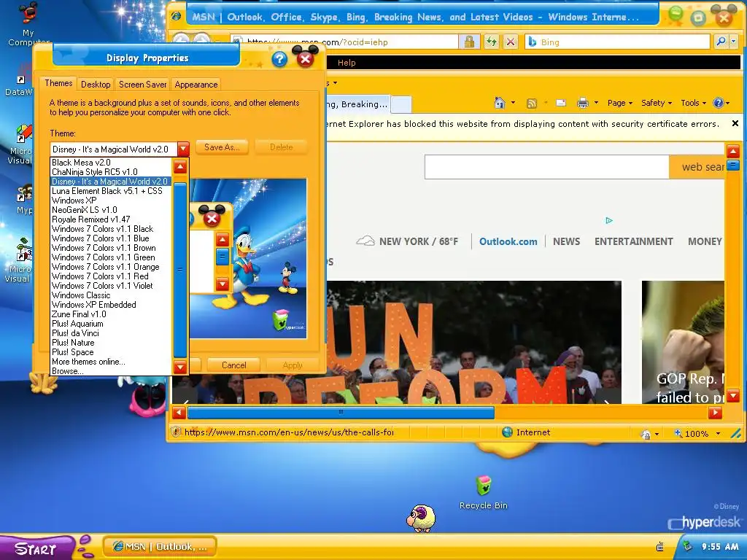This screenshot has width=747, height=560.
Task: Switch to the Appearance tab
Action: (x=196, y=85)
